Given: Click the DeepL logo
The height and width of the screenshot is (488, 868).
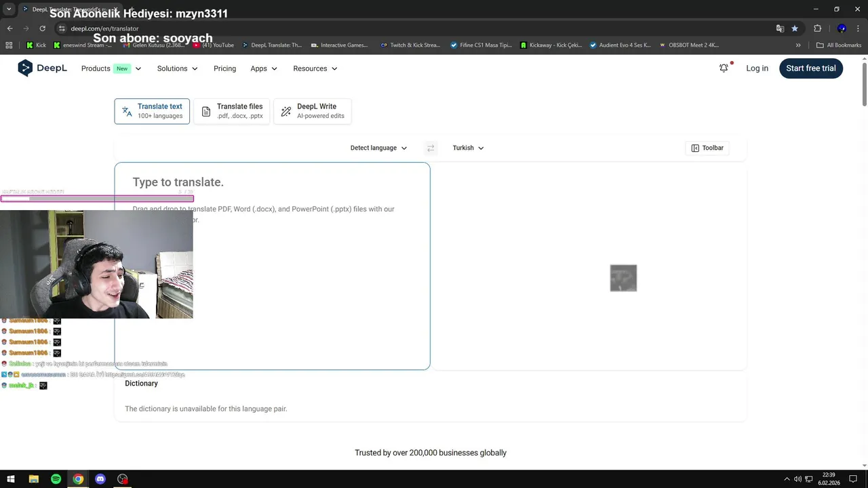Looking at the screenshot, I should tap(42, 68).
